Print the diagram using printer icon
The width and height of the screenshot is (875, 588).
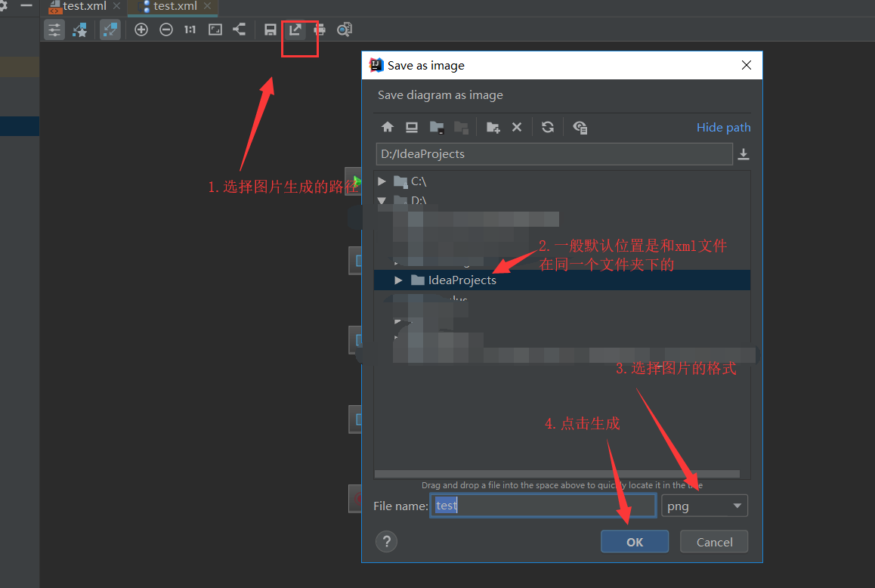pyautogui.click(x=319, y=29)
